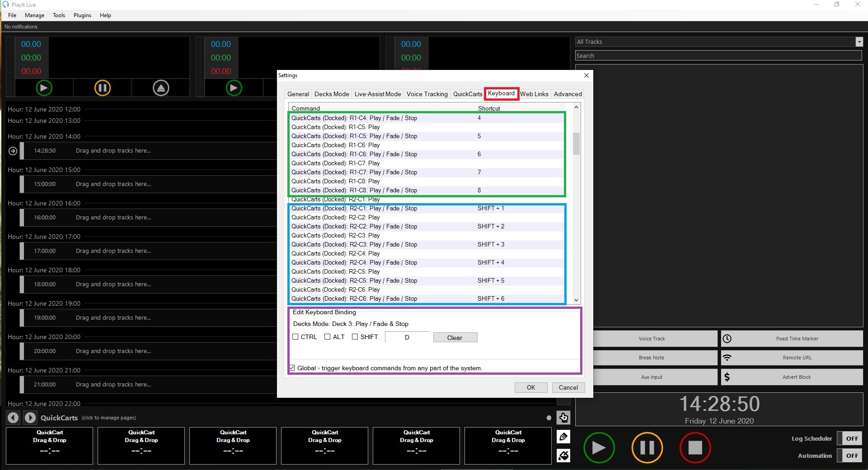The height and width of the screenshot is (470, 868).
Task: Open the All Tracks dropdown
Action: click(859, 42)
